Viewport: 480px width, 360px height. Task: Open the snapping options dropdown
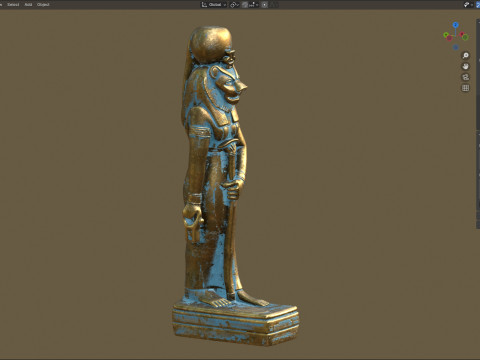[x=254, y=5]
